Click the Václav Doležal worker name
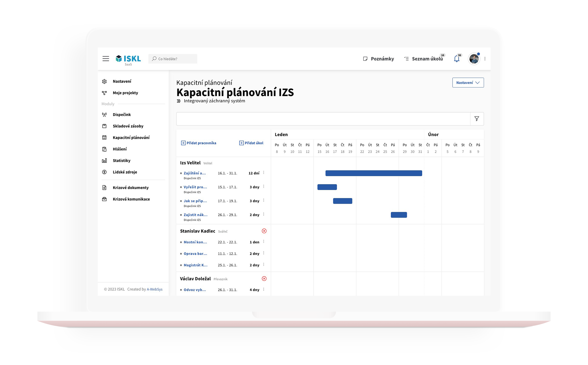This screenshot has height=365, width=588. pyautogui.click(x=195, y=279)
